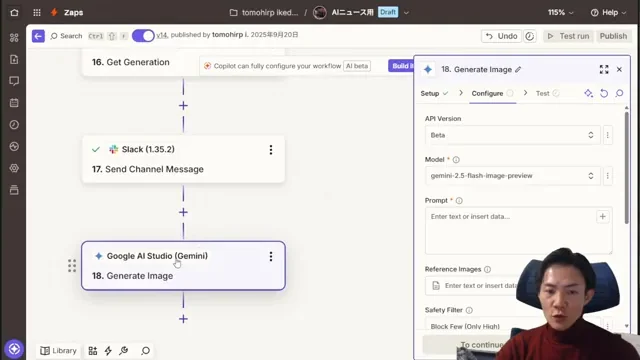Click the refresh fields icon in panel

click(x=604, y=93)
